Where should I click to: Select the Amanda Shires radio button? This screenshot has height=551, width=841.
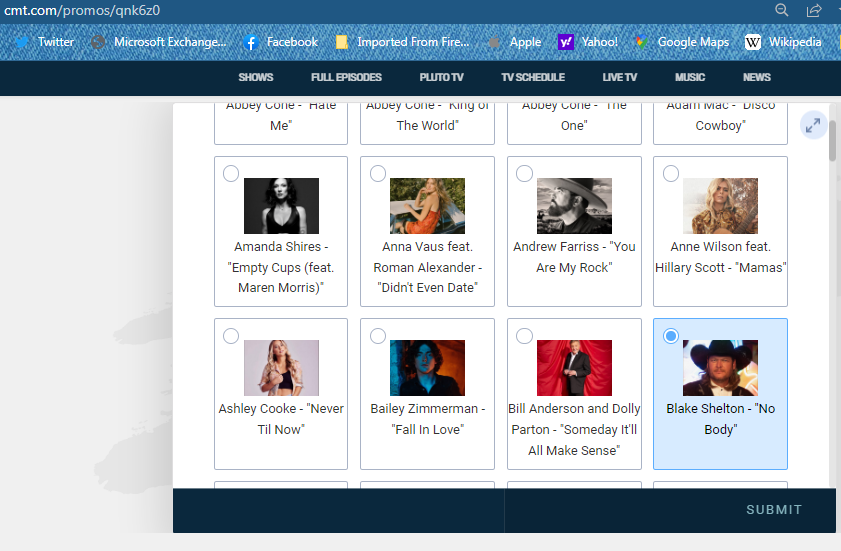tap(231, 173)
